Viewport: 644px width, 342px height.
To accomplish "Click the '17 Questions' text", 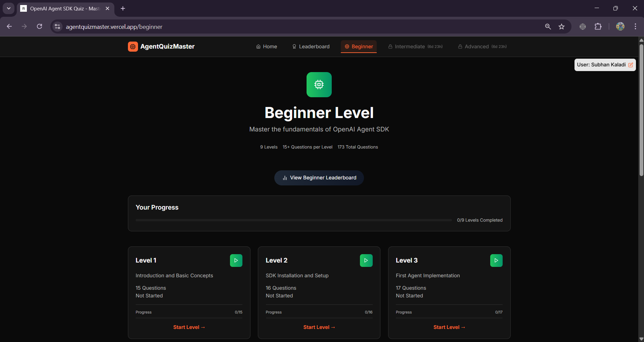I will point(411,288).
